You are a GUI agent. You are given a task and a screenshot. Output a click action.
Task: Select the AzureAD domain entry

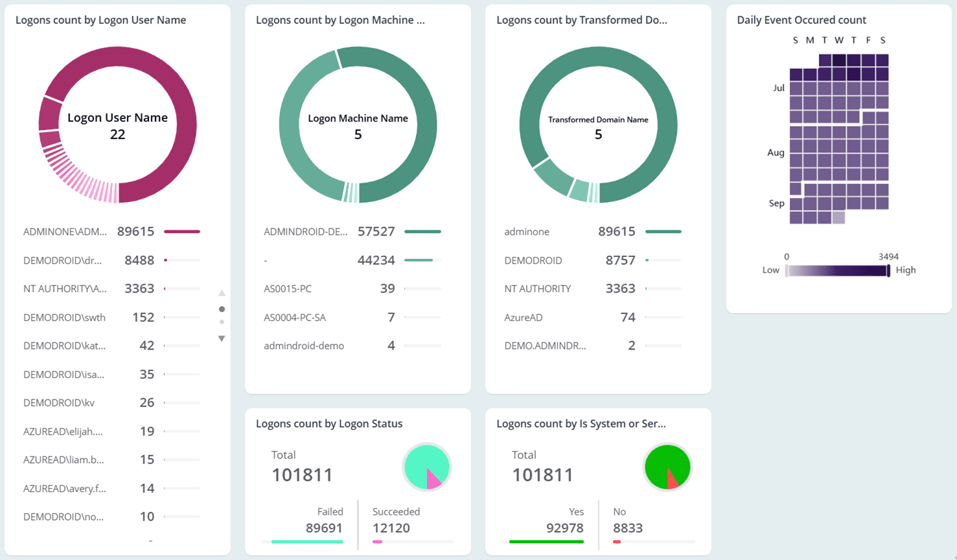tap(524, 317)
